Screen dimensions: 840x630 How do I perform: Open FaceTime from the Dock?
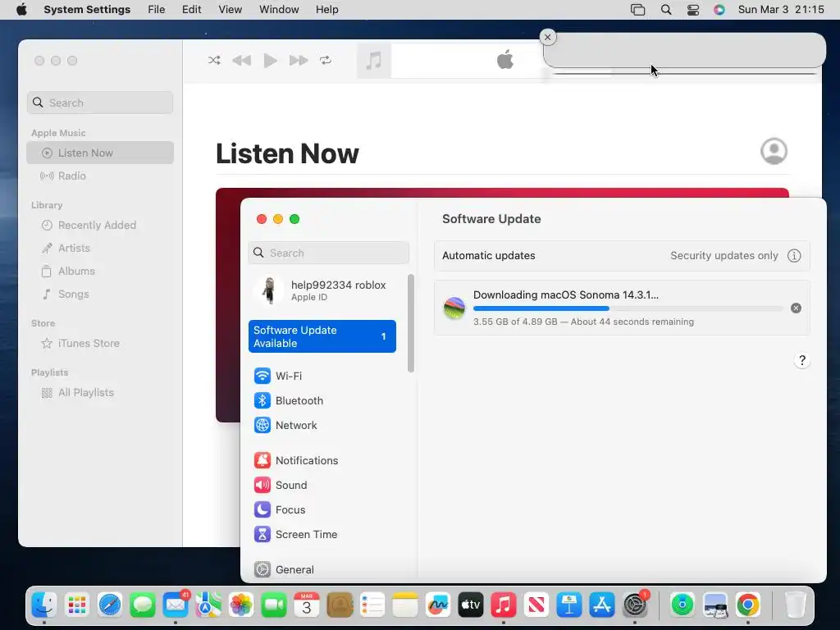274,605
